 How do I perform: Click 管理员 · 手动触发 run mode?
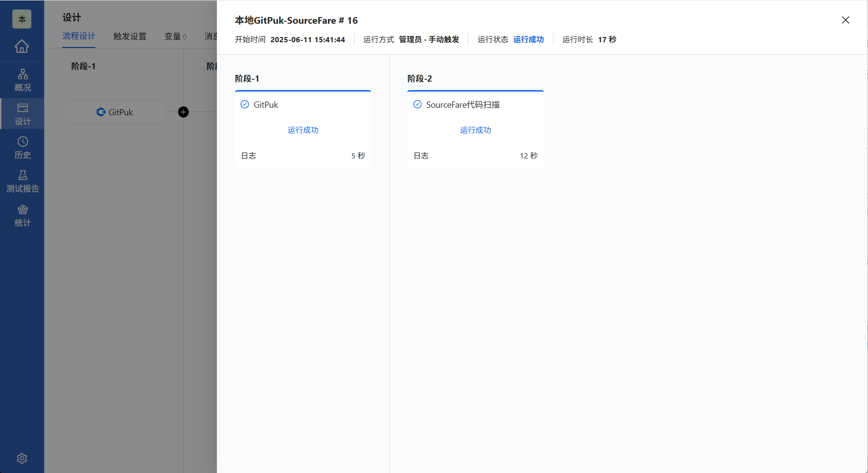[429, 39]
